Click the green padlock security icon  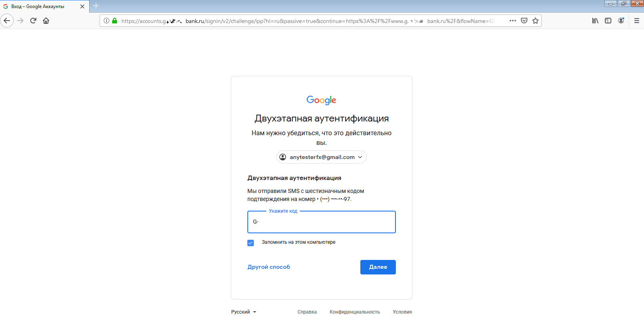tap(115, 21)
